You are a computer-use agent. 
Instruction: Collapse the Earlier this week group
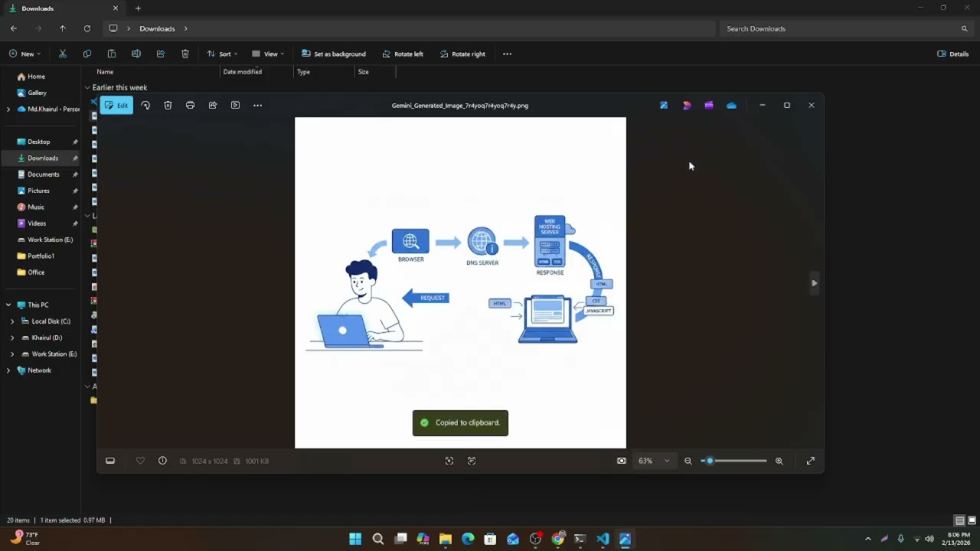coord(87,87)
